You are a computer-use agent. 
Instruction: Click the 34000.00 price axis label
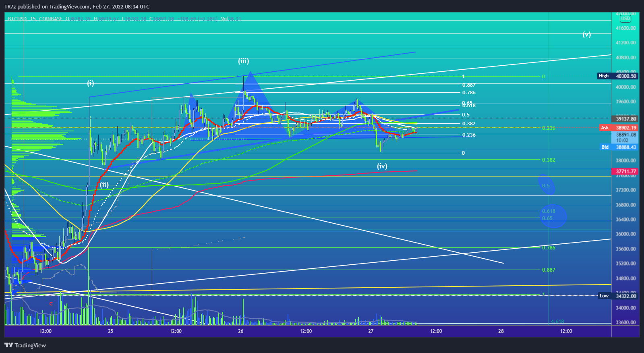point(626,308)
